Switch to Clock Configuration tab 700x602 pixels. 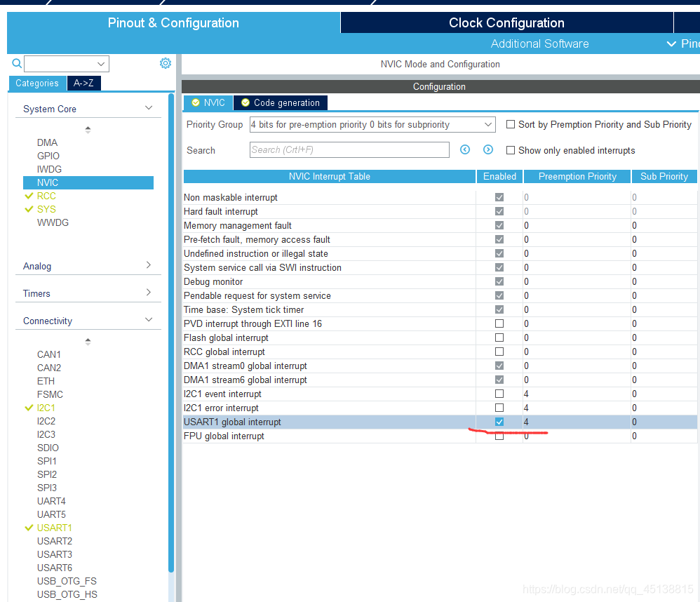506,22
